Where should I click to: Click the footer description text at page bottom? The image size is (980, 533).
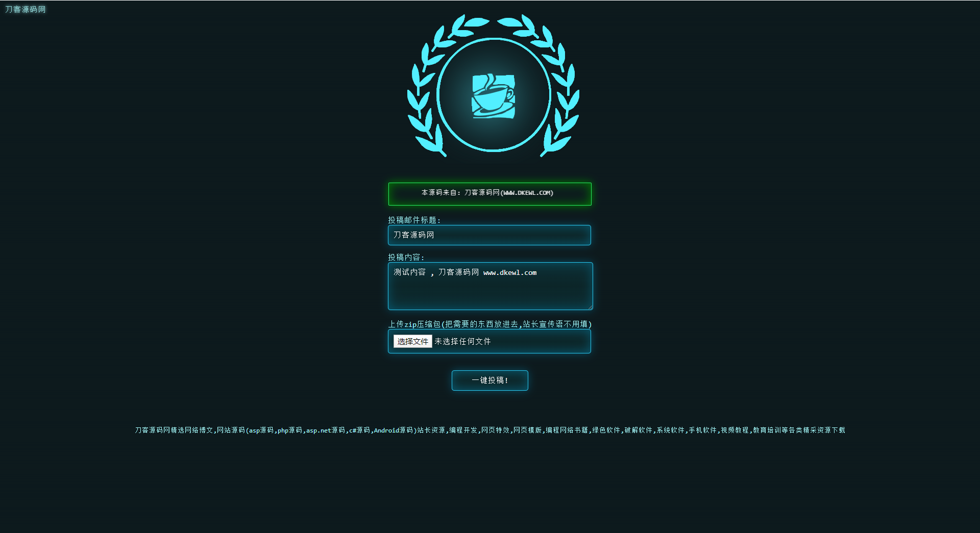490,430
